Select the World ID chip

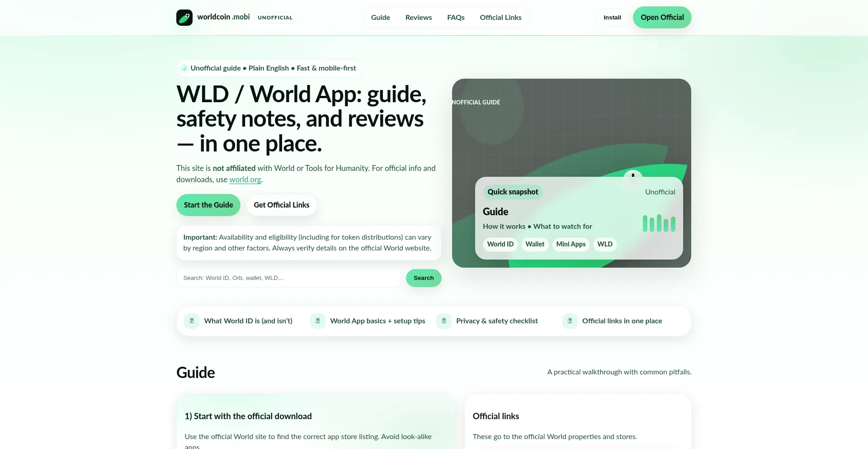pos(500,244)
